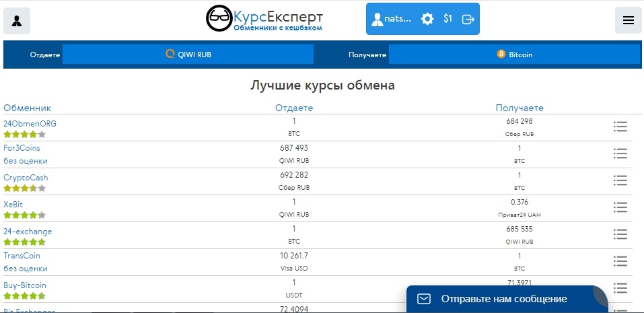Open the nats... user account

pyautogui.click(x=391, y=19)
